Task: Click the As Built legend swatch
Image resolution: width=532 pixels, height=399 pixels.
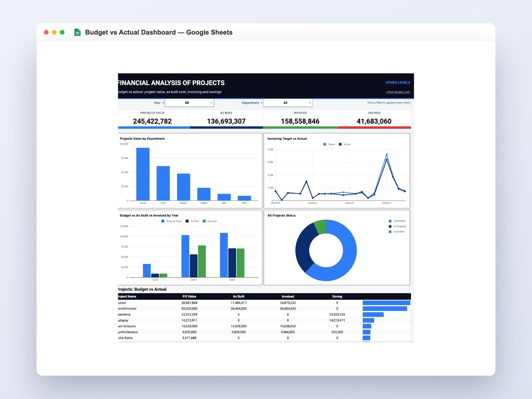Action: click(x=187, y=221)
